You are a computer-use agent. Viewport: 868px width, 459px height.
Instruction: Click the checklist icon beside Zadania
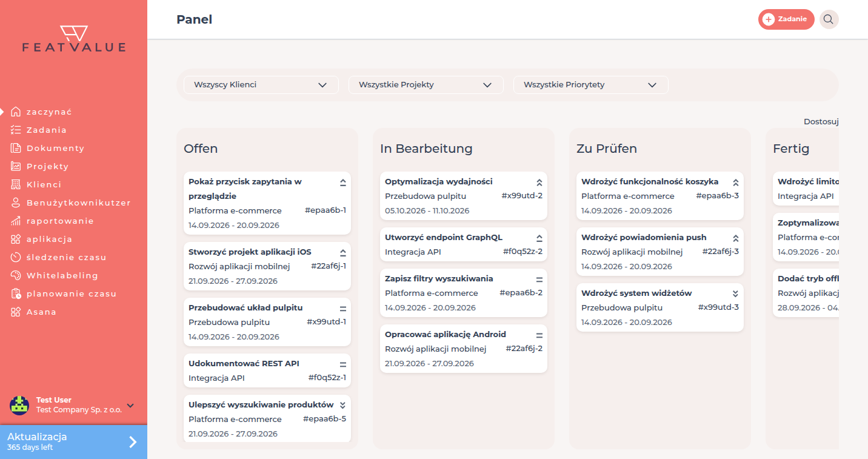[16, 130]
